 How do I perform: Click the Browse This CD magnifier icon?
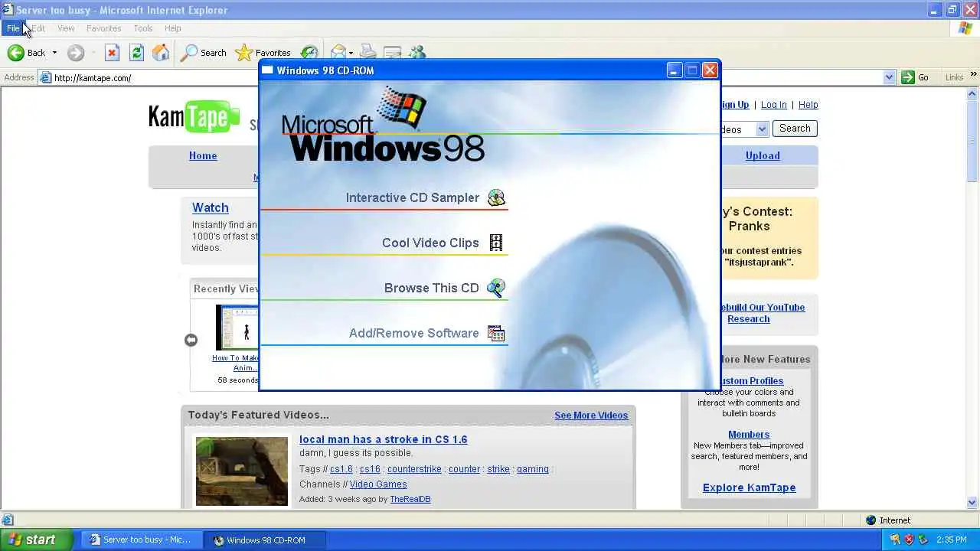[496, 288]
